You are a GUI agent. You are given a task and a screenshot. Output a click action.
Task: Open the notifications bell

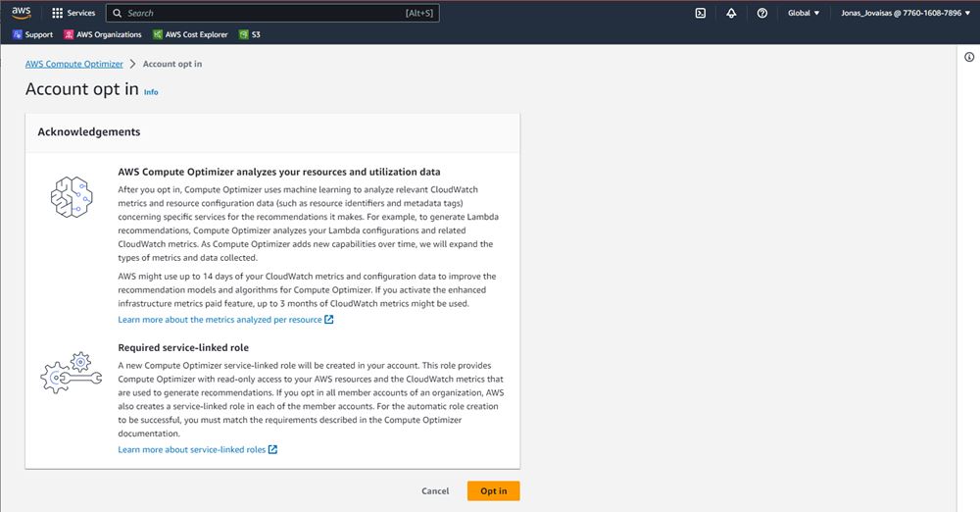coord(731,13)
